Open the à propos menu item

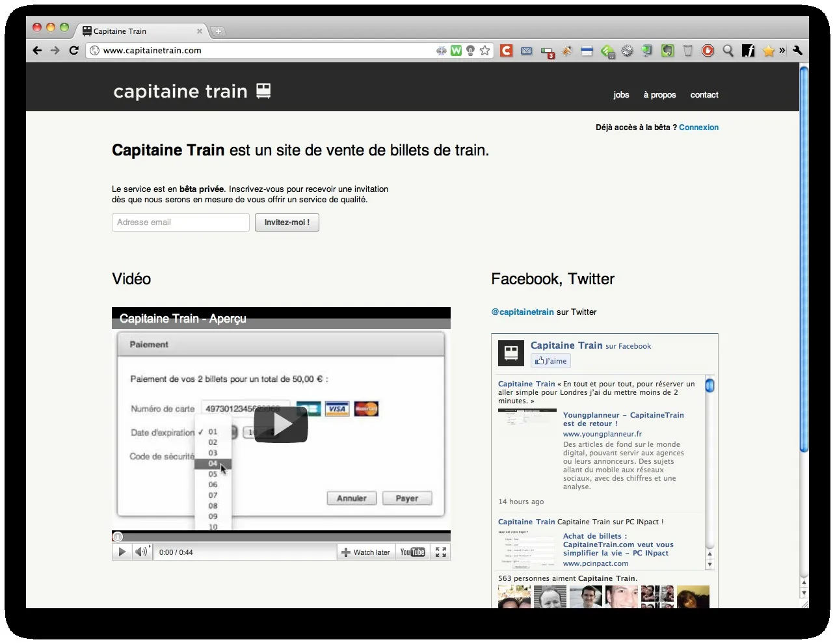(x=659, y=95)
